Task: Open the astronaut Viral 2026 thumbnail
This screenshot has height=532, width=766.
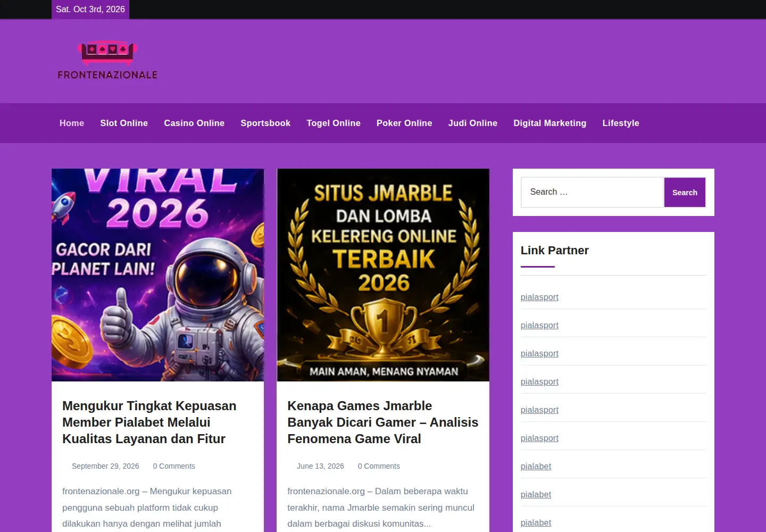Action: 157,275
